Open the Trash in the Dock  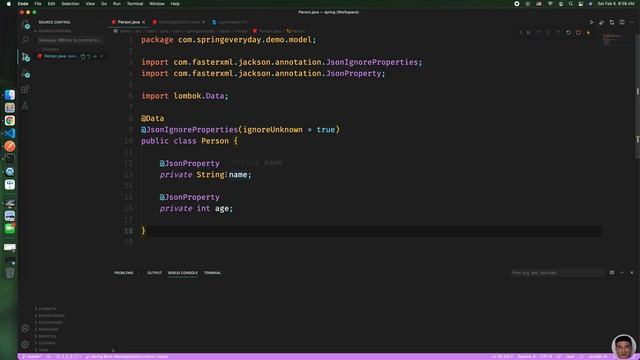10,272
